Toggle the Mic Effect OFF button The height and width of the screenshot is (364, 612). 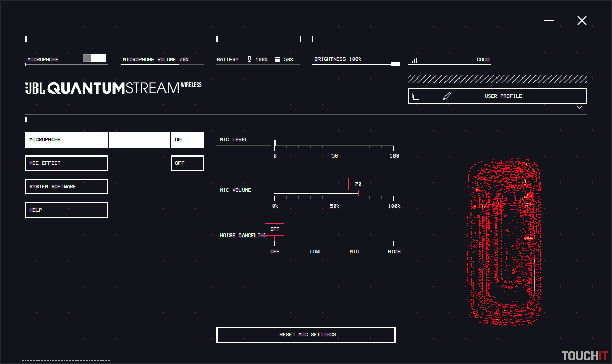(187, 163)
